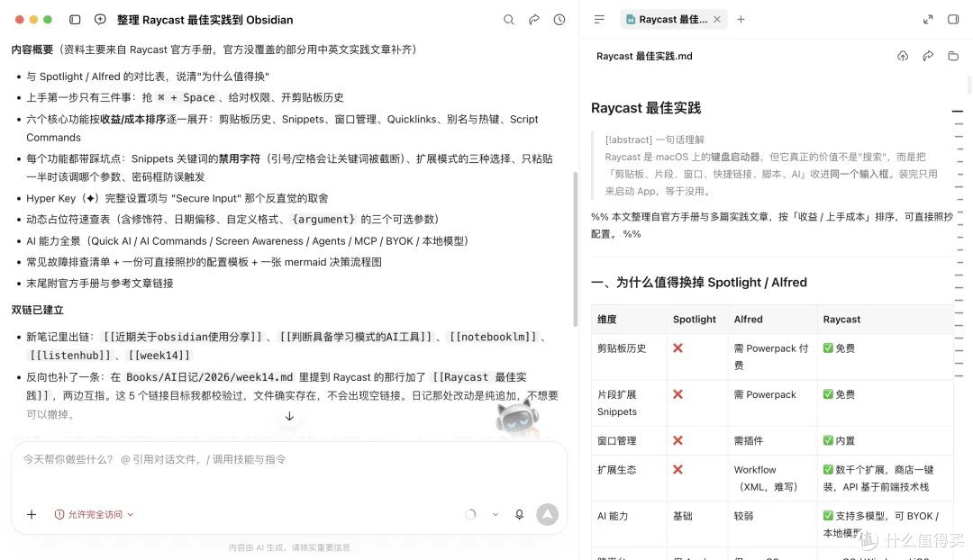The width and height of the screenshot is (973, 560).
Task: Expand the preview pane to fullscreen
Action: point(928,19)
